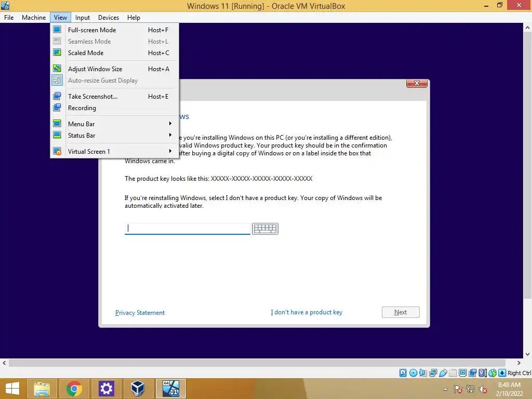Click the horizontal scrollbar thumb

(257, 363)
